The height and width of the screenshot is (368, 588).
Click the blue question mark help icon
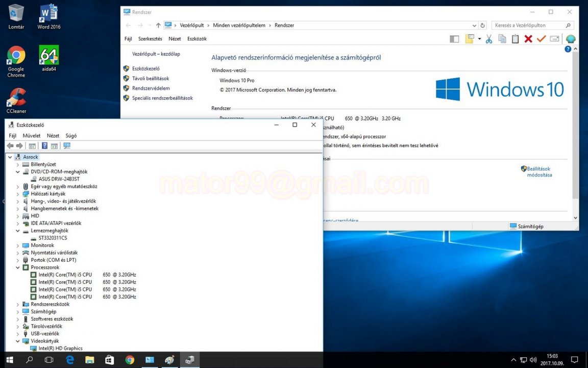pyautogui.click(x=44, y=146)
